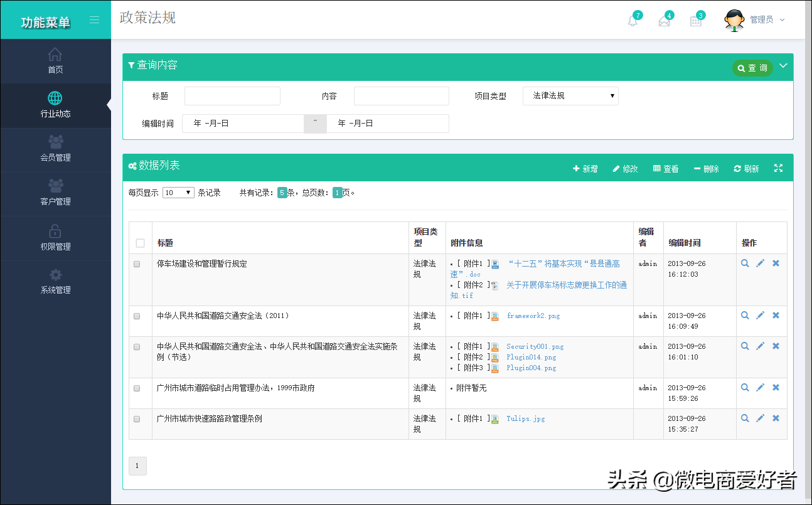Click the 管理员 user avatar
Screen dimensions: 812x505
click(735, 20)
